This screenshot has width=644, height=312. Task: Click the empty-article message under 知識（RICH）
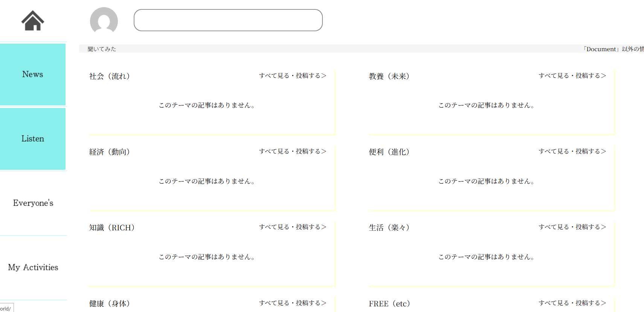207,257
